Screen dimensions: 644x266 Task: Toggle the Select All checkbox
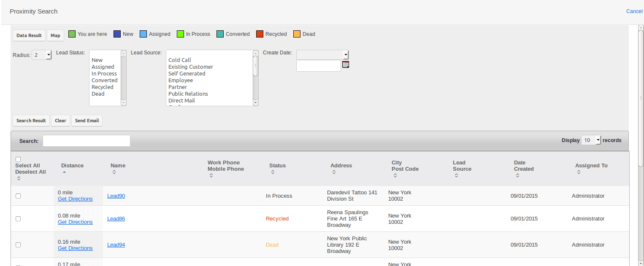click(18, 159)
